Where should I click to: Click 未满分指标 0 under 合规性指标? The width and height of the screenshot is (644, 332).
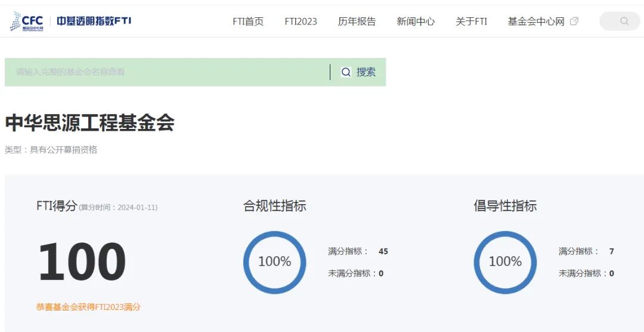pos(355,273)
